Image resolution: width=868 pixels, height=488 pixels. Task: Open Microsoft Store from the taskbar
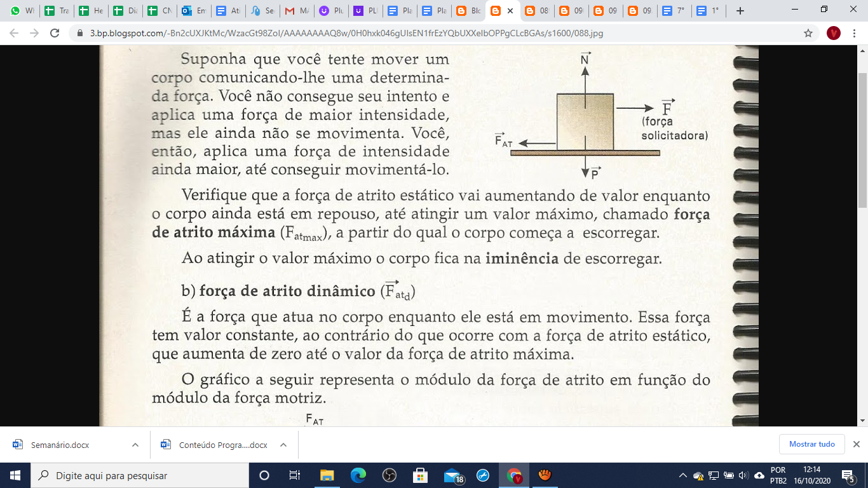(420, 475)
